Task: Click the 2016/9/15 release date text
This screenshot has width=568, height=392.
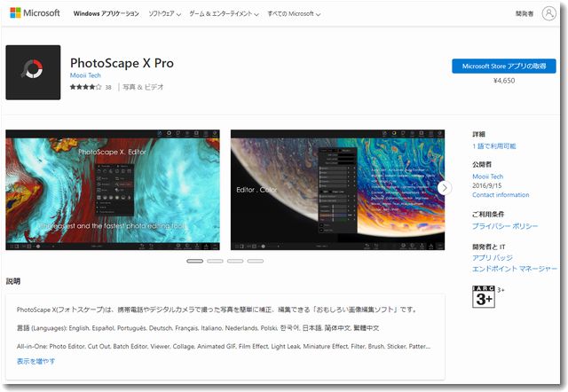Action: pyautogui.click(x=487, y=185)
